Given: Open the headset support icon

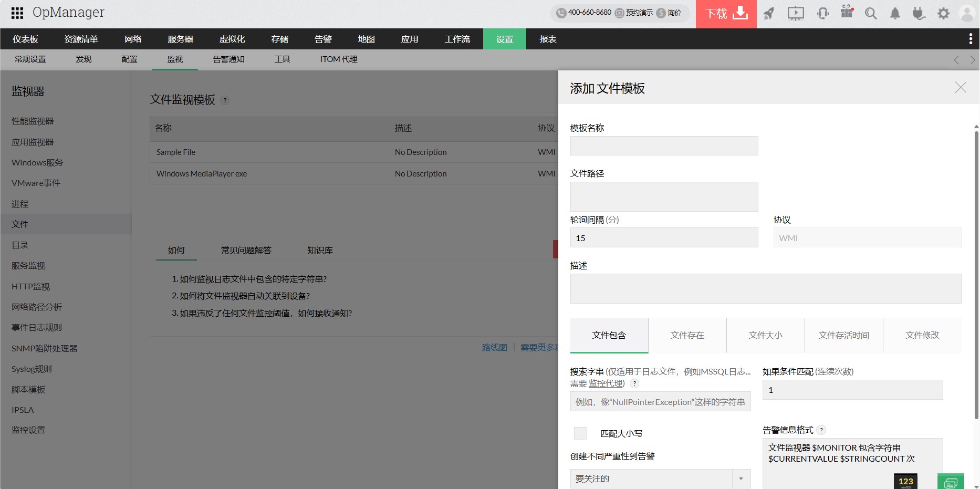Looking at the screenshot, I should [x=823, y=13].
